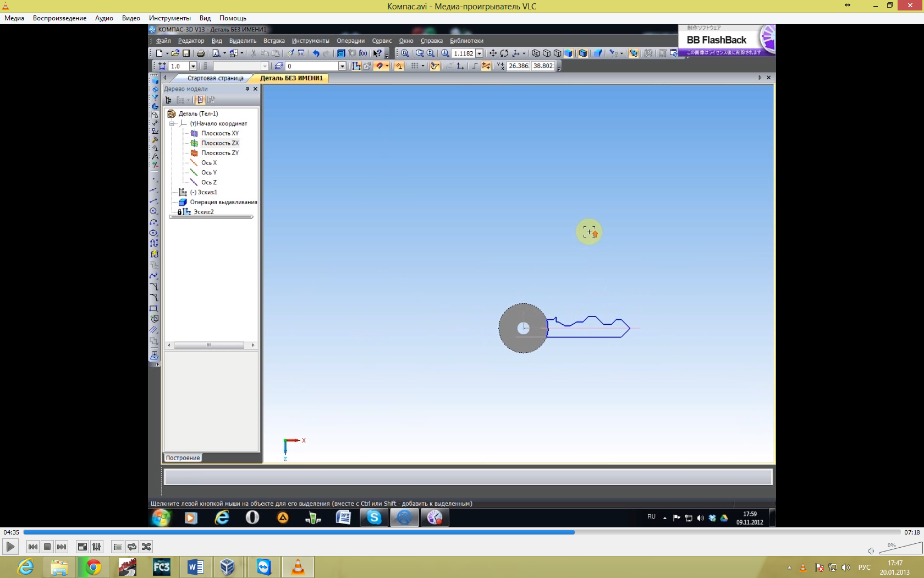Click the Rotate view icon
Image resolution: width=924 pixels, height=578 pixels.
(x=504, y=53)
